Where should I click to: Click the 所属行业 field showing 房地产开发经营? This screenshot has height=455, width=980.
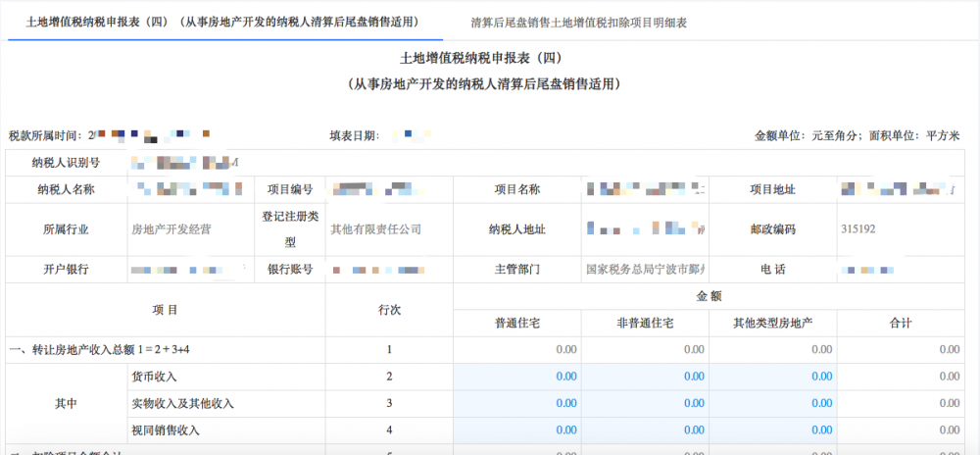point(191,229)
